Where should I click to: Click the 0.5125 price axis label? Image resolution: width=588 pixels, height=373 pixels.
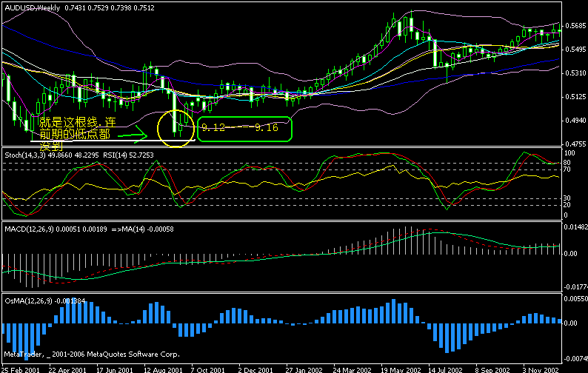pos(575,97)
